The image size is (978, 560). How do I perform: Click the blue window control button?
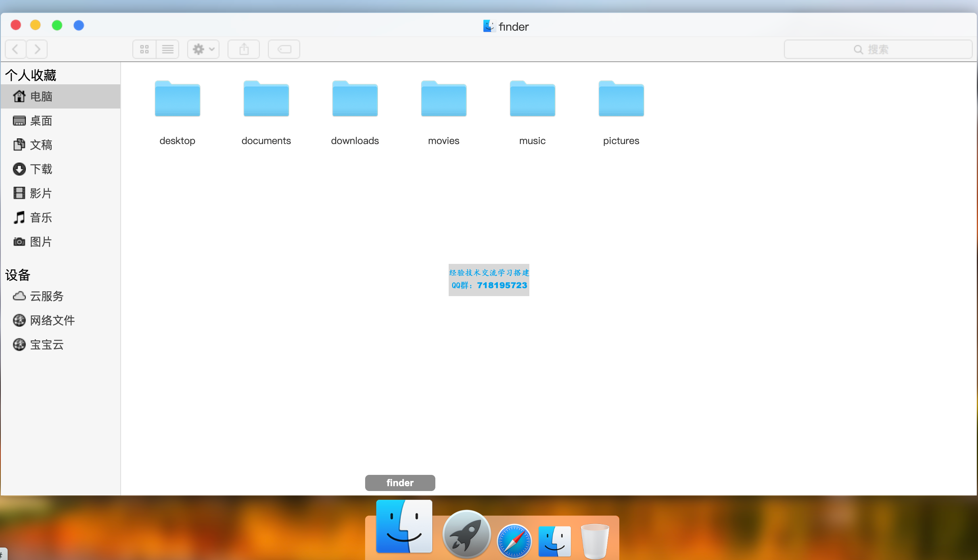click(x=79, y=25)
